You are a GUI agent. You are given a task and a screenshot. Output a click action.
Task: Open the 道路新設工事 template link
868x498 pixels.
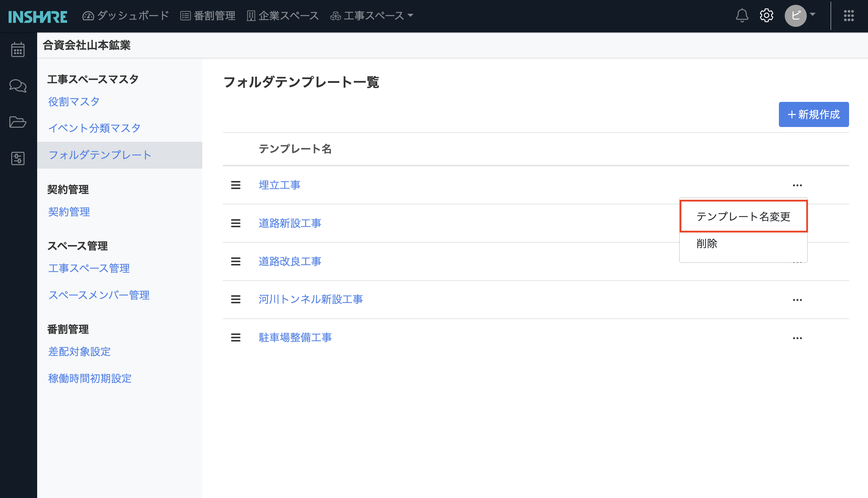point(290,223)
